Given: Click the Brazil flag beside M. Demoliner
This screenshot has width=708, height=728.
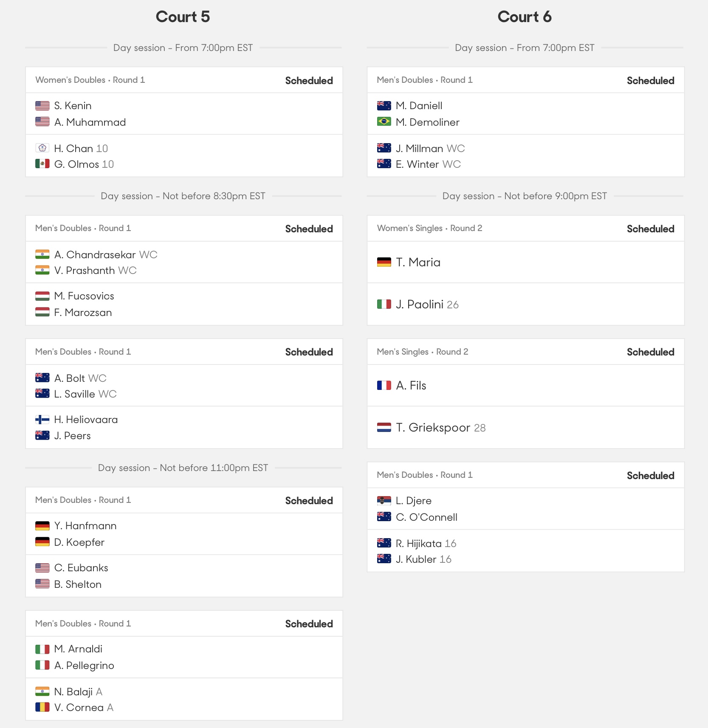Looking at the screenshot, I should 384,122.
